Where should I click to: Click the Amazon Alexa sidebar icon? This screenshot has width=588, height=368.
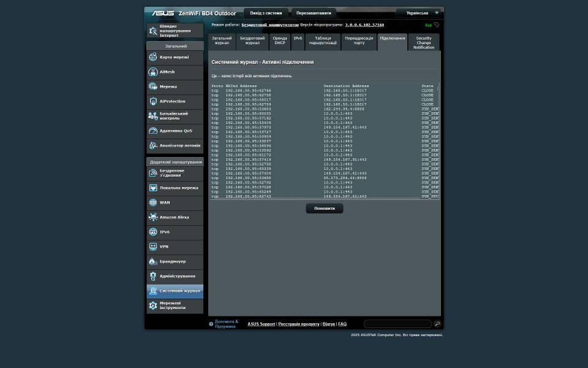coord(153,217)
